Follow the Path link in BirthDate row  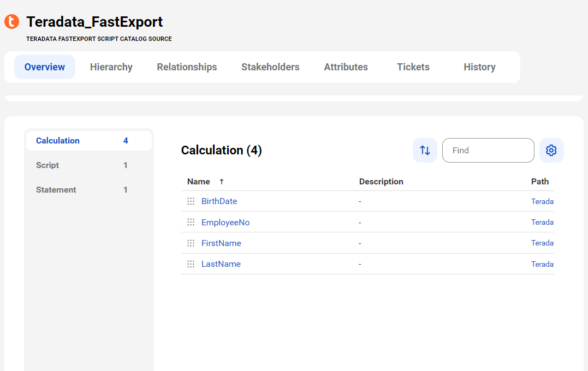(x=542, y=201)
